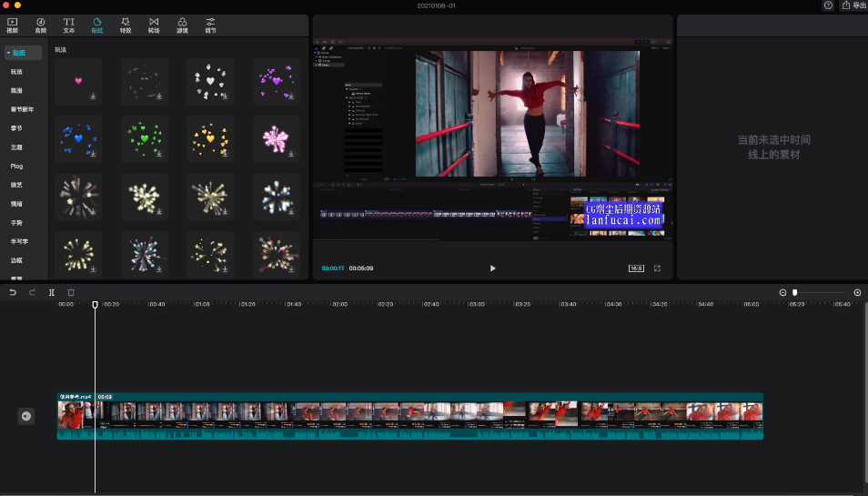Select the 边框 sticker category
This screenshot has height=496, width=868.
tap(16, 260)
